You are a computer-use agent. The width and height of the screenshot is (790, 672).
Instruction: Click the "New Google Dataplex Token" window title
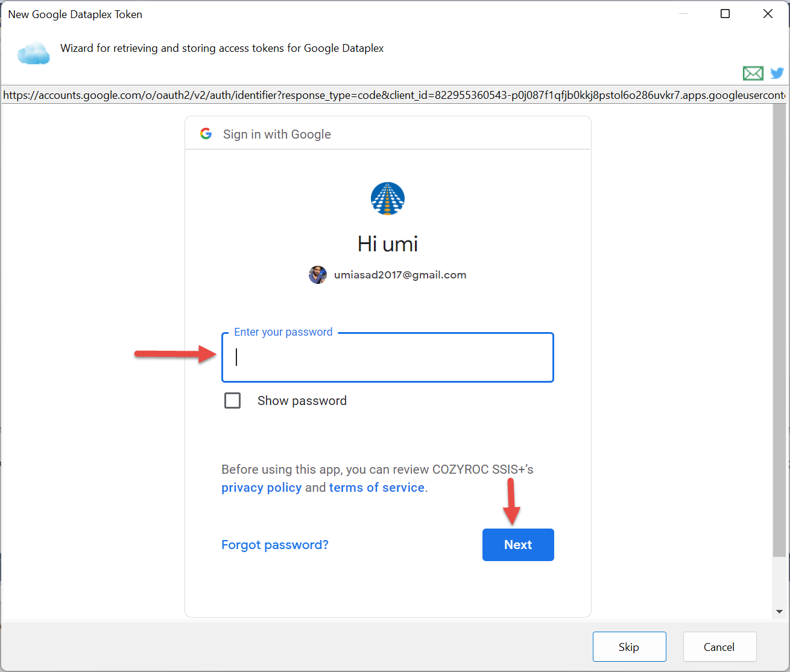pyautogui.click(x=75, y=14)
